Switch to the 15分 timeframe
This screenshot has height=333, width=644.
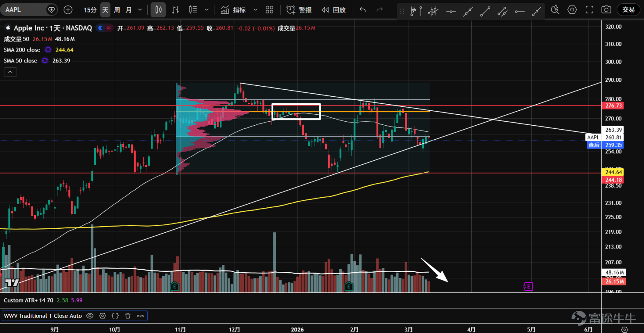click(x=90, y=10)
